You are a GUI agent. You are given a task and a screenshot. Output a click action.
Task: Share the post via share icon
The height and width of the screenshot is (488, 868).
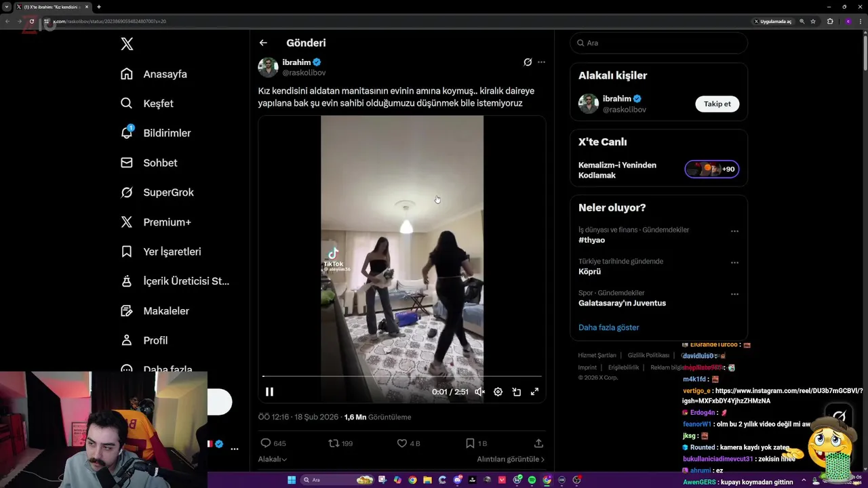point(538,443)
